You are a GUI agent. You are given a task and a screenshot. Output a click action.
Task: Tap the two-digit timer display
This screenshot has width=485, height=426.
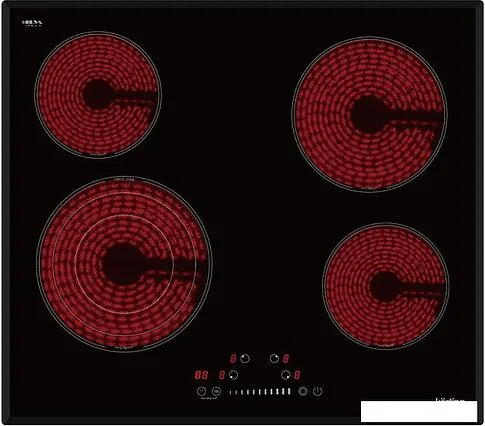click(201, 375)
